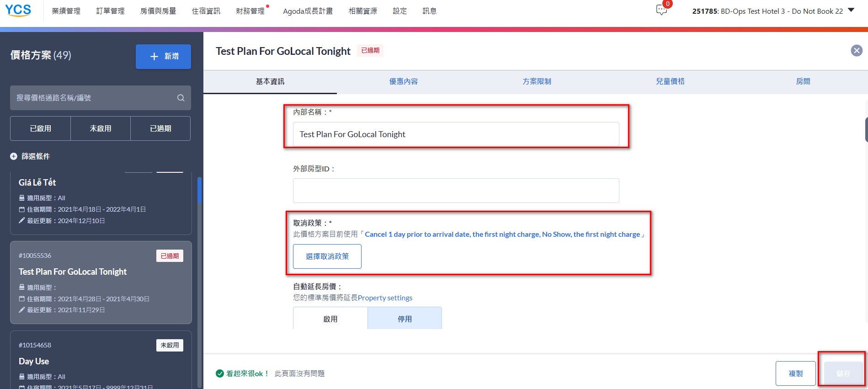Click the calendar icon in Giá Lễ Tết card

pyautogui.click(x=21, y=209)
